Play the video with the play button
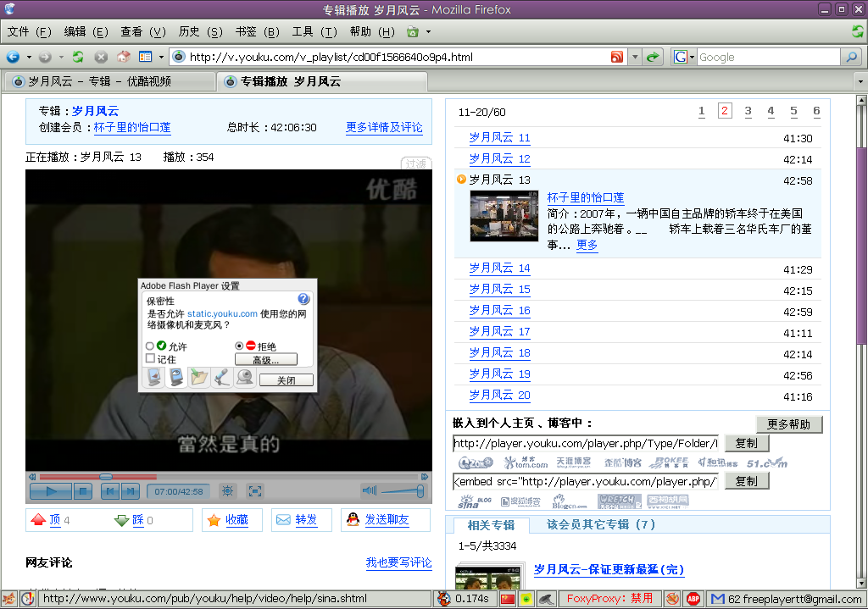Screen dimensions: 868x609 pyautogui.click(x=50, y=491)
